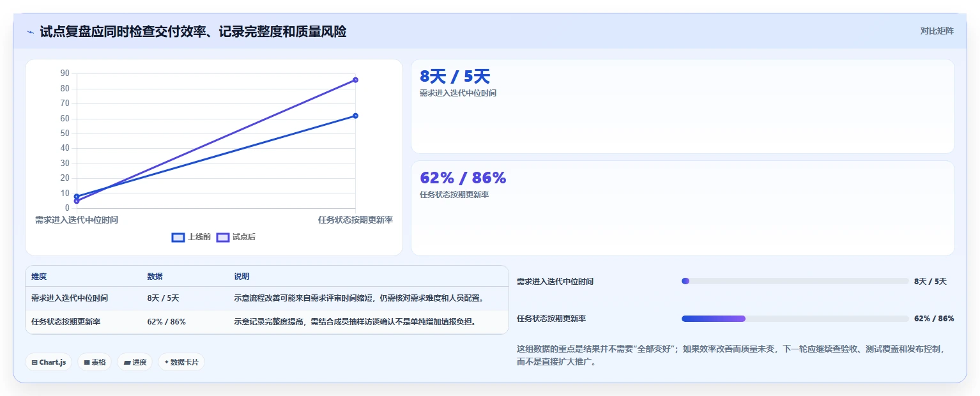Click the 维度 table column header
This screenshot has height=396, width=980.
[x=39, y=277]
